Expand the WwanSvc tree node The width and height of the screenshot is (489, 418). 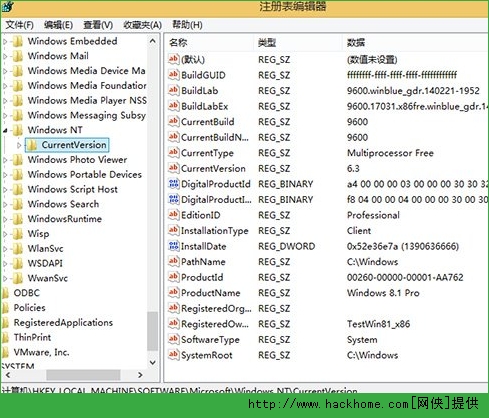pyautogui.click(x=5, y=278)
